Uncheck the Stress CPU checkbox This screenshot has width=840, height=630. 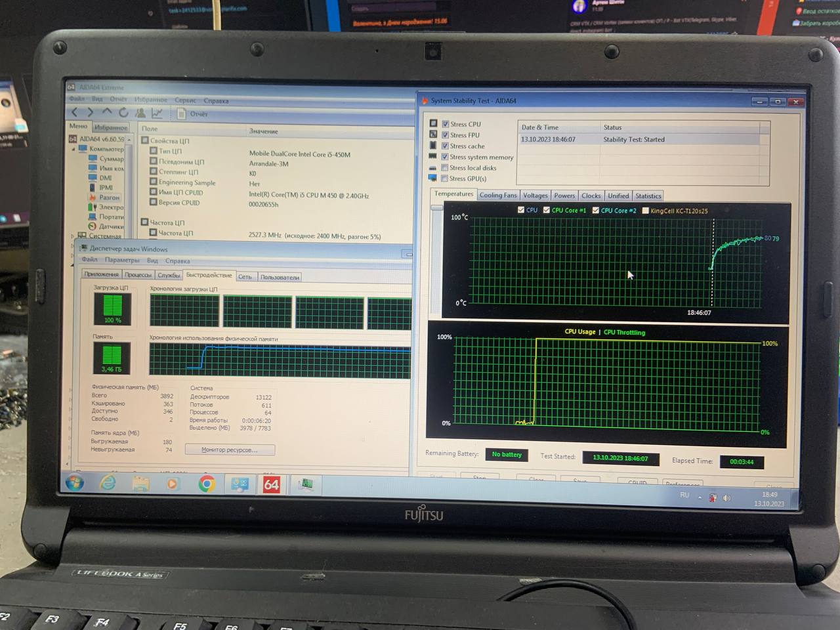click(446, 124)
